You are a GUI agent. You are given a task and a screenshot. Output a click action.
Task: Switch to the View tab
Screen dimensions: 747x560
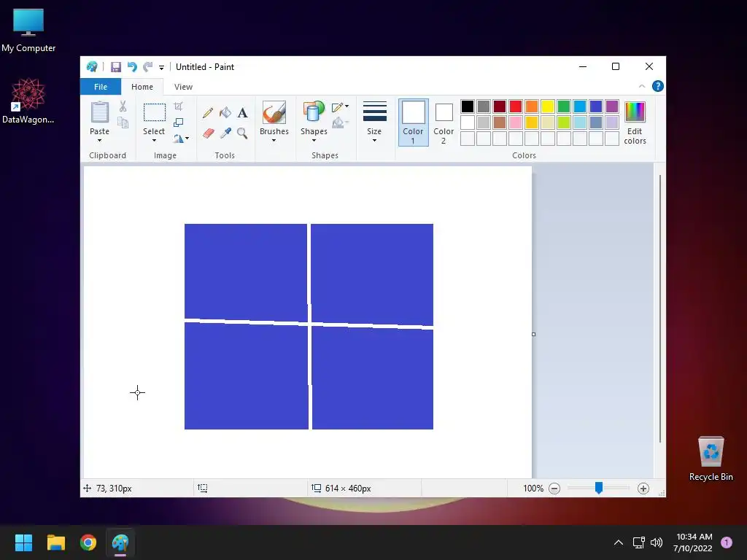183,87
